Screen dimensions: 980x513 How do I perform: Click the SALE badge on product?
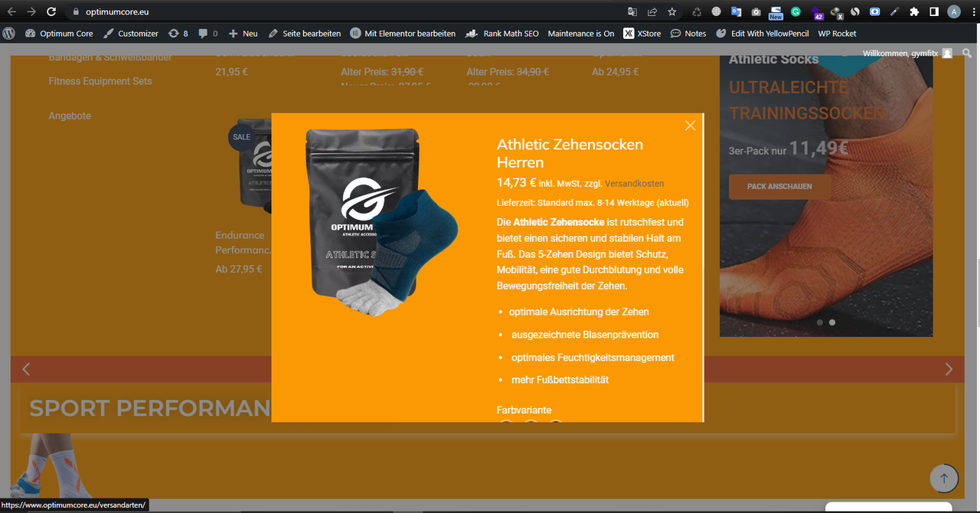coord(241,137)
